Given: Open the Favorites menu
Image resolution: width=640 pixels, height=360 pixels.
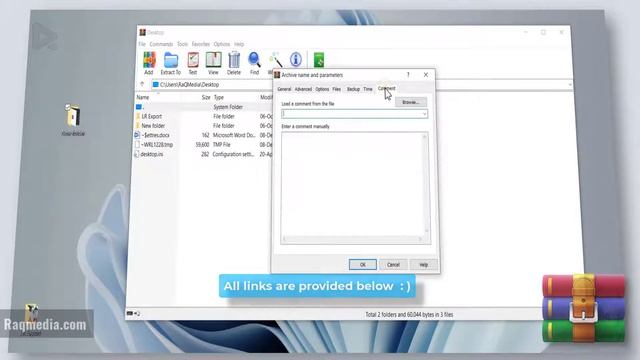Looking at the screenshot, I should 201,44.
